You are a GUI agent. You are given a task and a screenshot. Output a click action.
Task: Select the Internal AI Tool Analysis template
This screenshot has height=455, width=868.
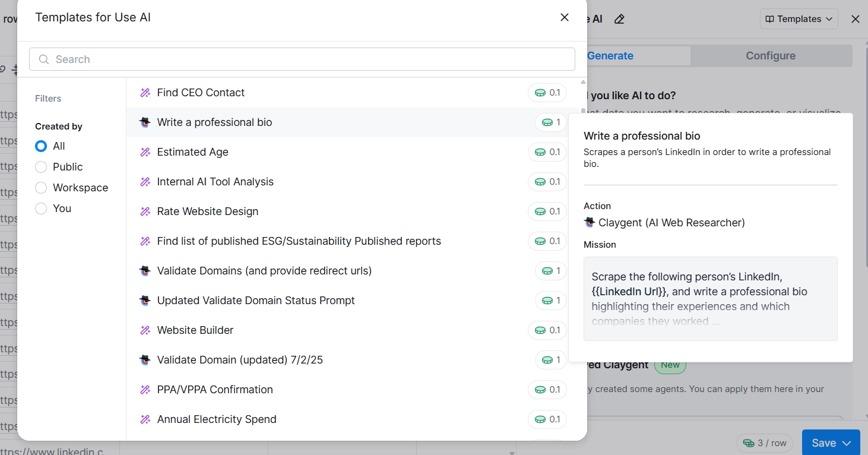click(215, 182)
